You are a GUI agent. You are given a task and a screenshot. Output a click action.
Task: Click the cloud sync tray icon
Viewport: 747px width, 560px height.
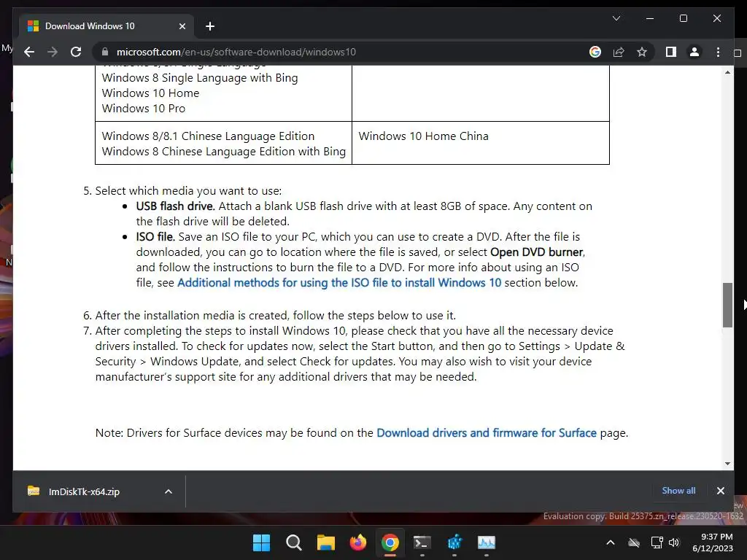(x=634, y=542)
